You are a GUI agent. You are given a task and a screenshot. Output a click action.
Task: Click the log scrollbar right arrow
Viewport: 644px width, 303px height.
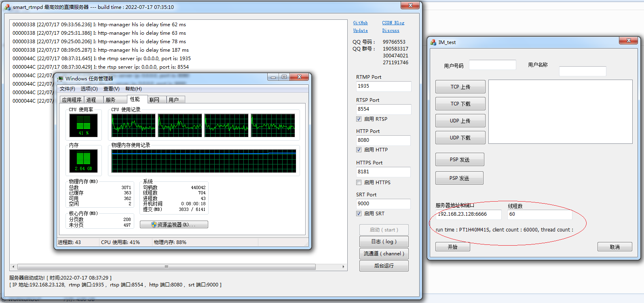point(343,267)
